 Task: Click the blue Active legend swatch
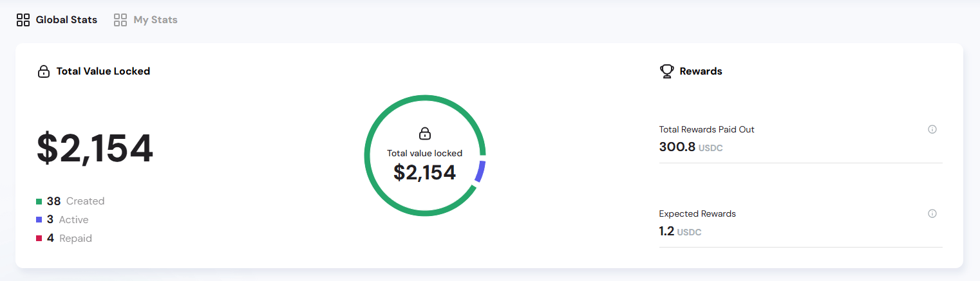39,220
